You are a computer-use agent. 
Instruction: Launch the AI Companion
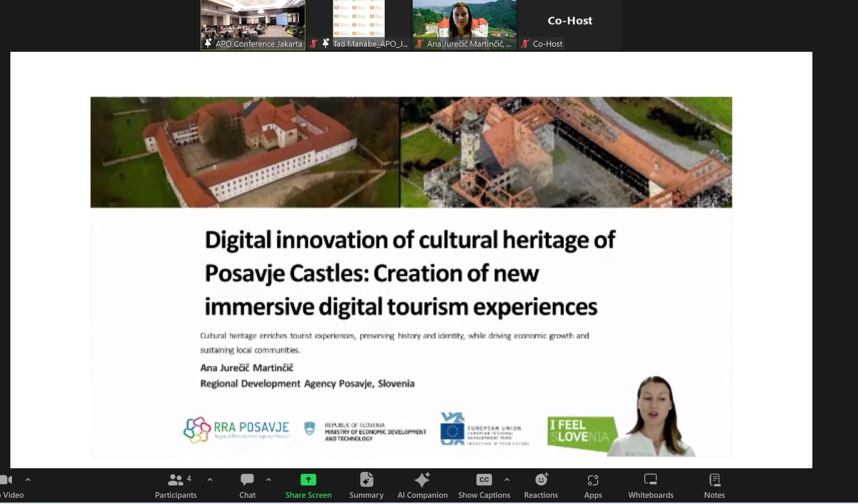click(422, 486)
